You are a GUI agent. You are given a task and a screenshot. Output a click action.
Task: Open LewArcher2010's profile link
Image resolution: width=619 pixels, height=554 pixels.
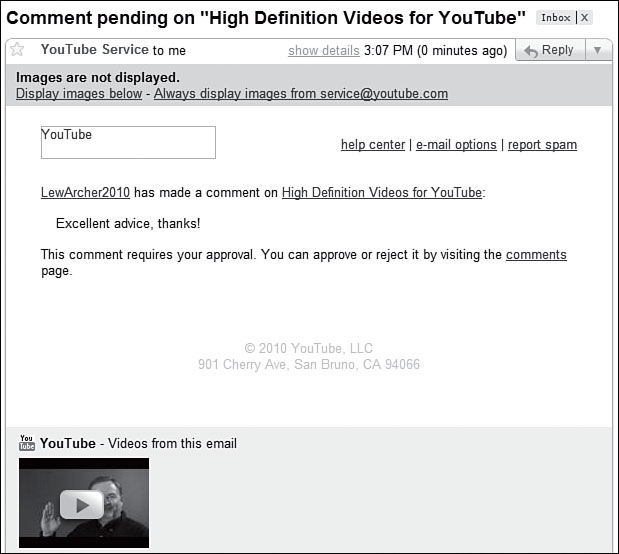point(85,192)
